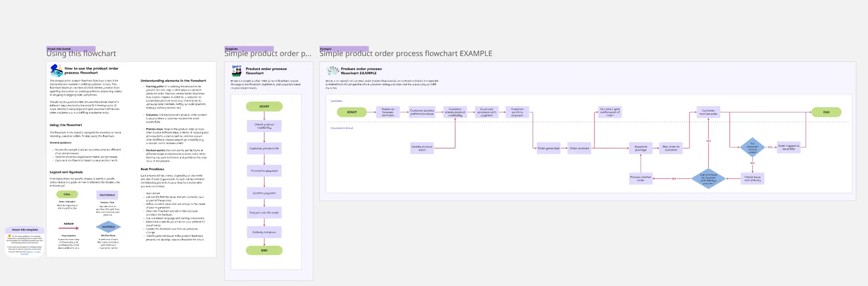Select the 'Proceed to payment' step box
The height and width of the screenshot is (286, 868).
tap(264, 171)
